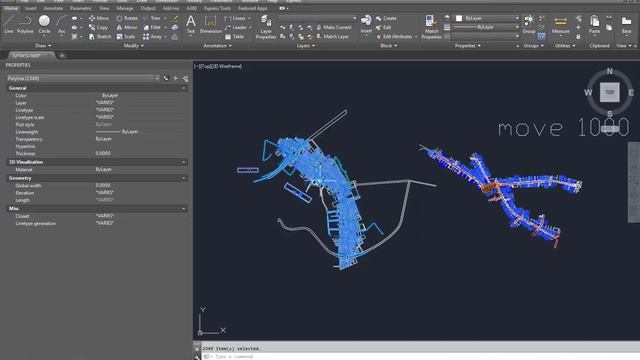Add a new drawing tab with plus
This screenshot has width=640, height=360.
tap(62, 56)
